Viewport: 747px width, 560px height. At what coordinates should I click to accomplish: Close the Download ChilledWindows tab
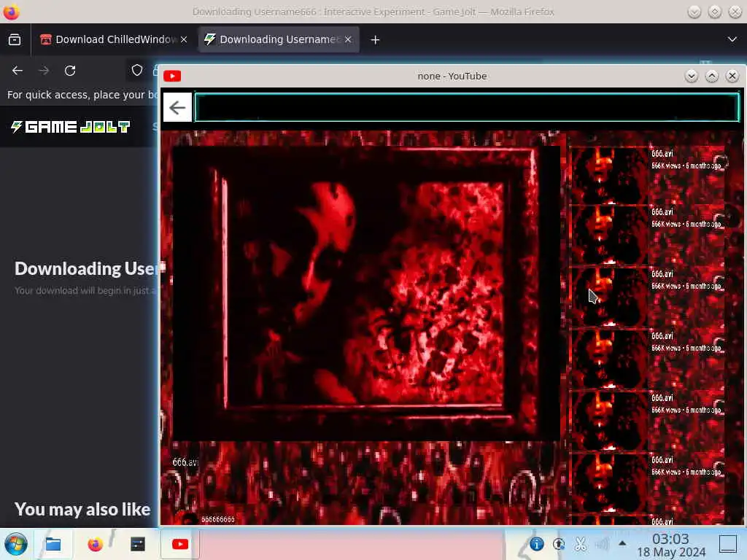184,39
